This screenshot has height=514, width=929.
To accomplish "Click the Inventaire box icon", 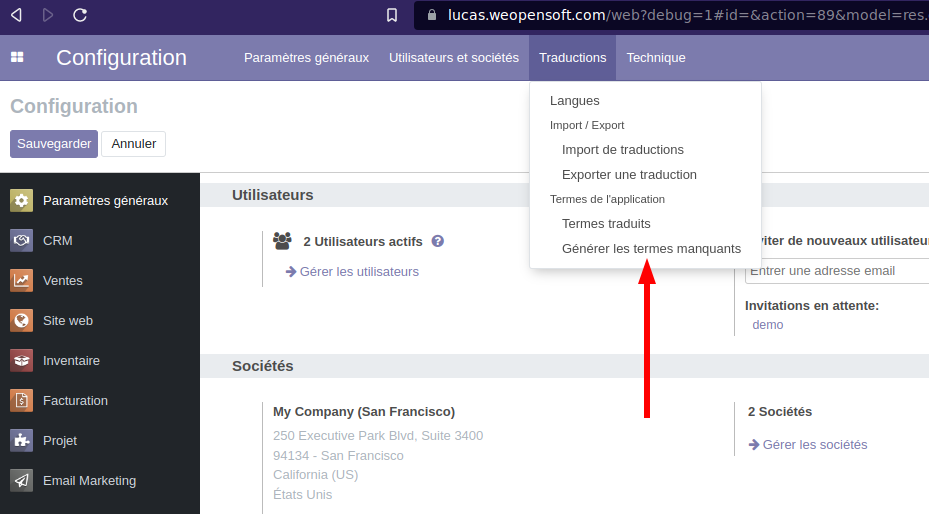I will [x=22, y=361].
